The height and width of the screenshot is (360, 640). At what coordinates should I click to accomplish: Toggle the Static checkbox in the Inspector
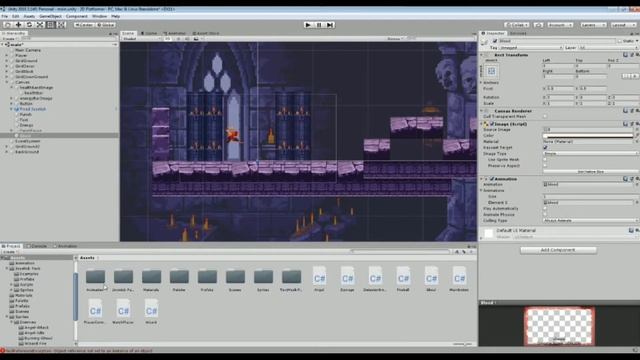point(620,41)
